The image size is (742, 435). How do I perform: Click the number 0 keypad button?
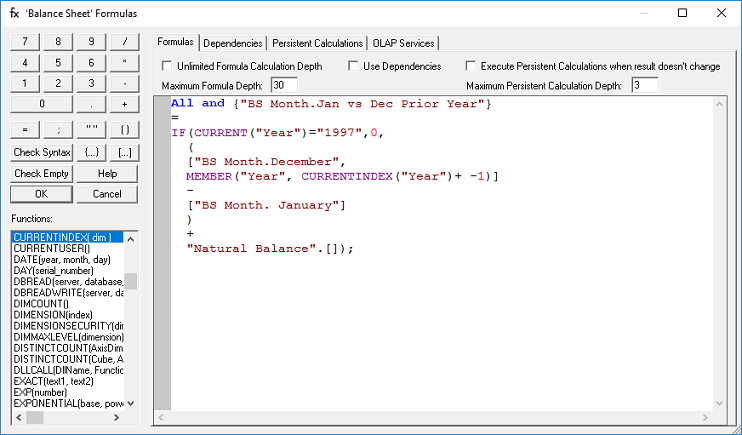(42, 104)
